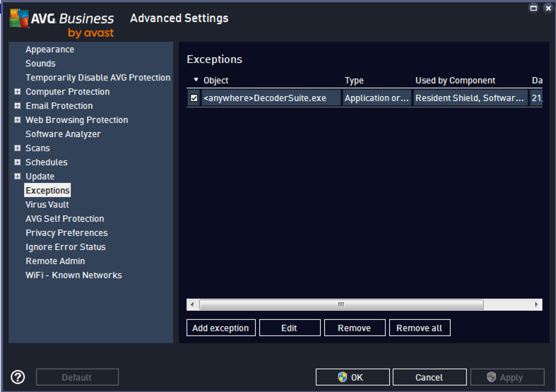Viewport: 556px width, 392px height.
Task: Click the maximize window icon
Action: 533,8
